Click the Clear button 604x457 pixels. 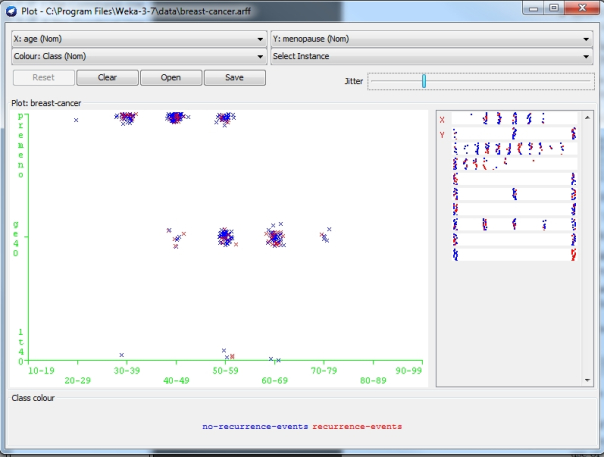pyautogui.click(x=107, y=77)
